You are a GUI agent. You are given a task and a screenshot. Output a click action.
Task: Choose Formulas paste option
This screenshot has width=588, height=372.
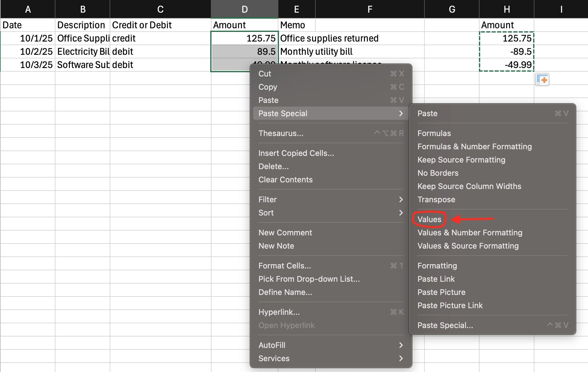pyautogui.click(x=493, y=133)
